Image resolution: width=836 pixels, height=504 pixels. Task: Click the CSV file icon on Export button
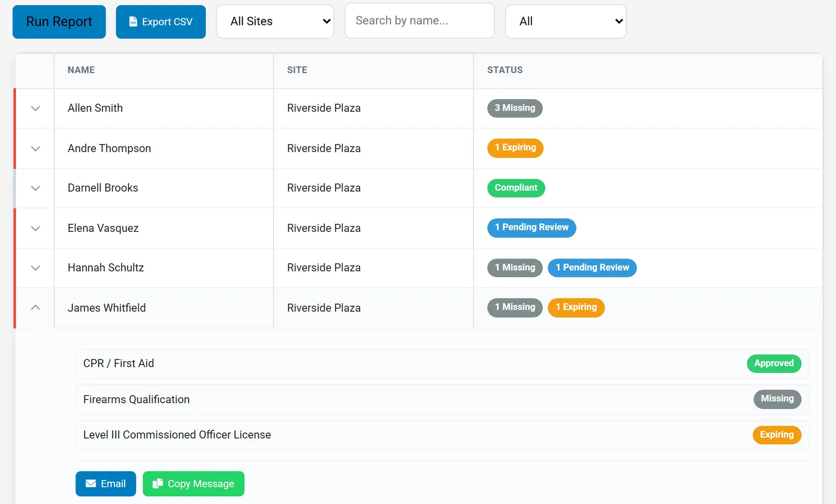[133, 21]
